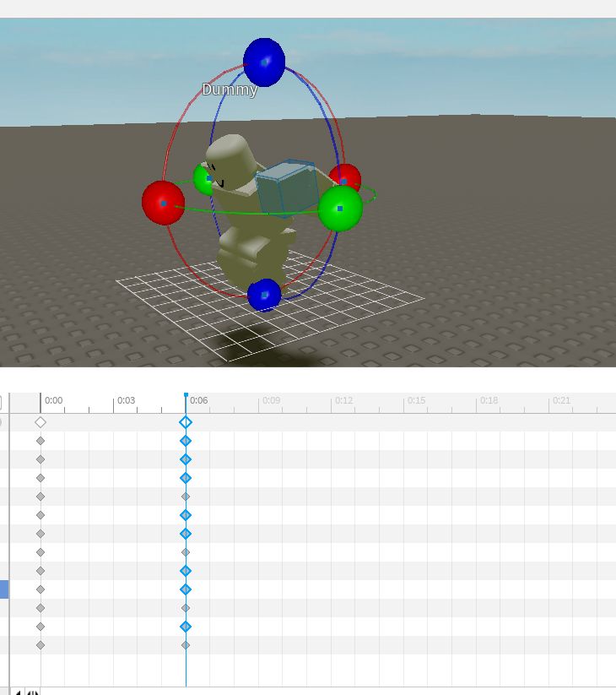616x695 pixels.
Task: Select the 0:06 keyframe in the first track row
Action: (x=186, y=441)
